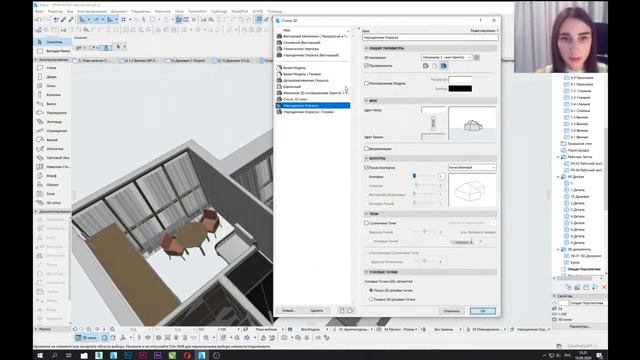Toggle the Прозрачность (Transparency) checkbox
Image resolution: width=640 pixels, height=360 pixels.
[366, 65]
